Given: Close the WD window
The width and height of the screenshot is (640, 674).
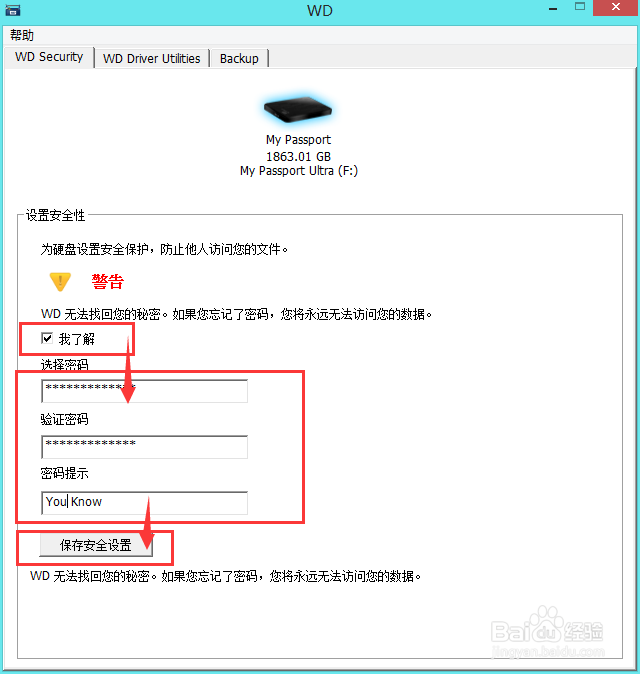Looking at the screenshot, I should pos(616,7).
